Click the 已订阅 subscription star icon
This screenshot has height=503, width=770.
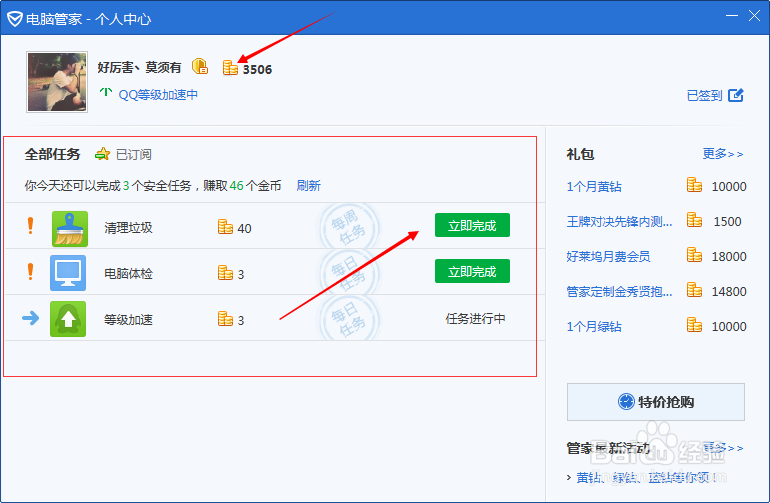click(x=103, y=154)
